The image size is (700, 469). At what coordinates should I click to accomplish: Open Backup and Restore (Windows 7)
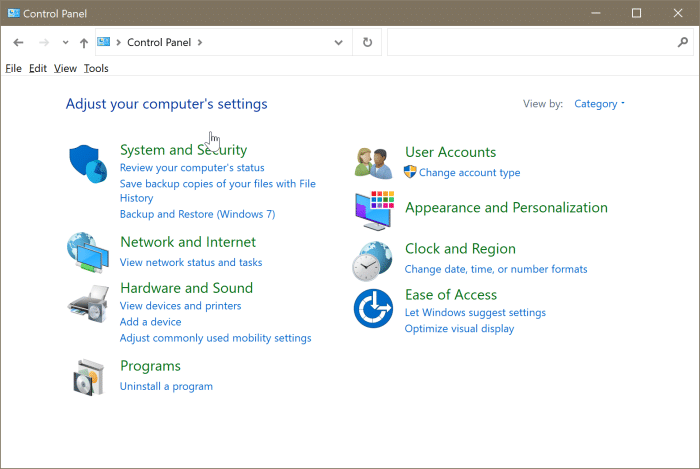coord(197,214)
